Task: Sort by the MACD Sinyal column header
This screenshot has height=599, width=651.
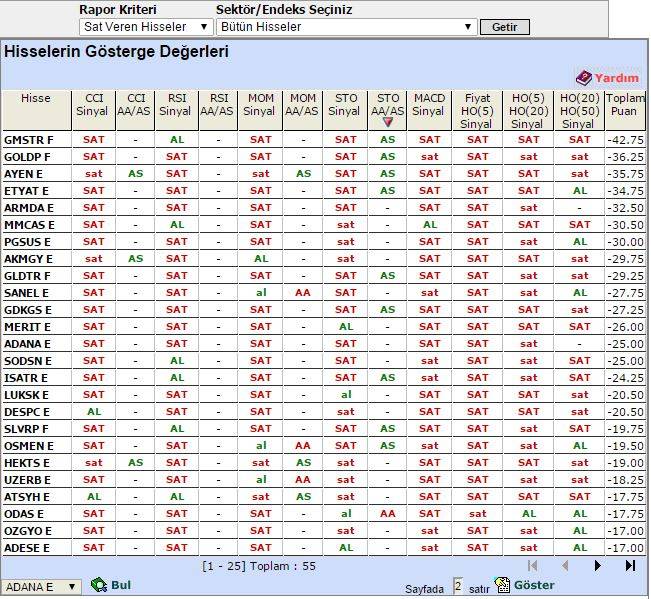Action: tap(429, 105)
